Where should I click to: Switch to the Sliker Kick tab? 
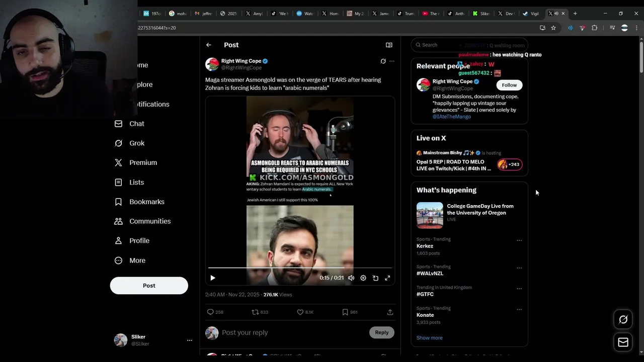pyautogui.click(x=481, y=14)
